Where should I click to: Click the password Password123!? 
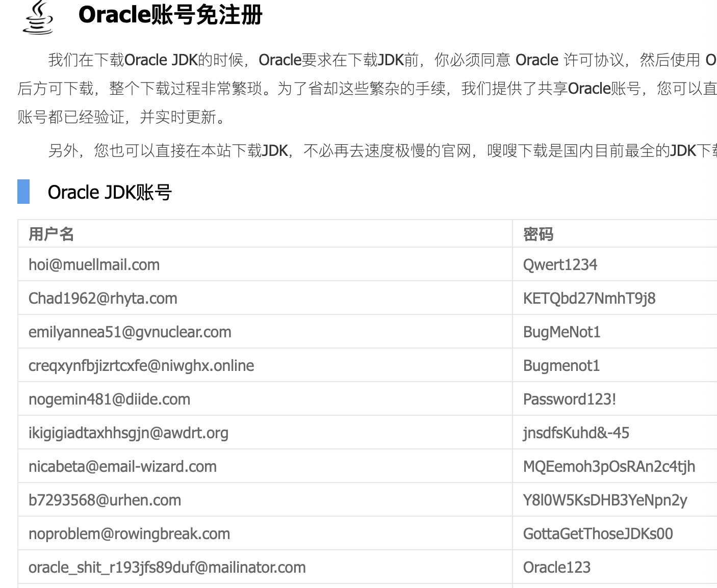(569, 399)
